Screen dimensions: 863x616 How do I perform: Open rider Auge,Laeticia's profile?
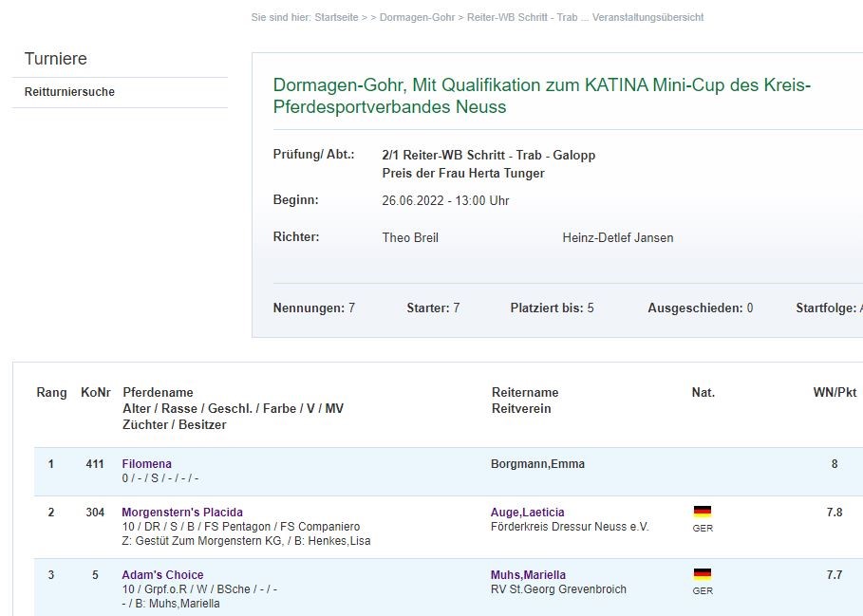pos(527,513)
